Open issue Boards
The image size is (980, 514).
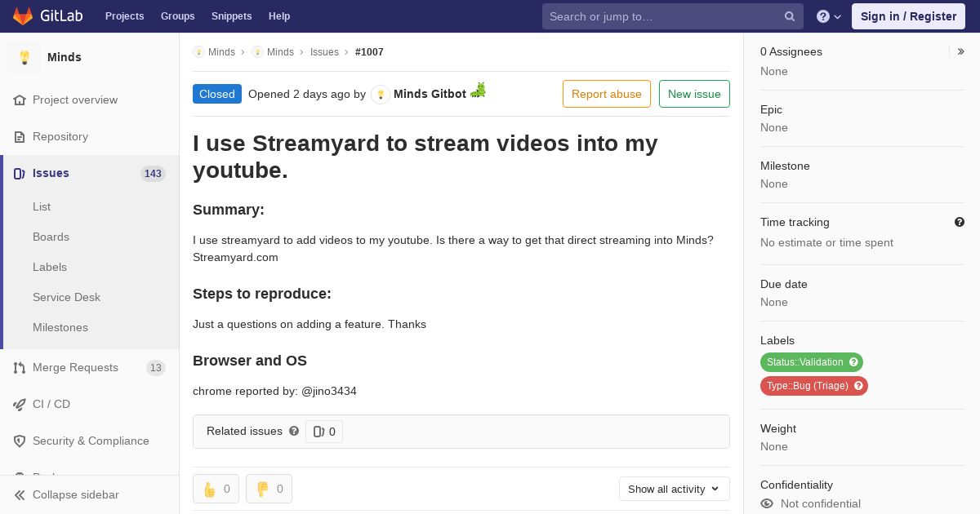click(51, 237)
